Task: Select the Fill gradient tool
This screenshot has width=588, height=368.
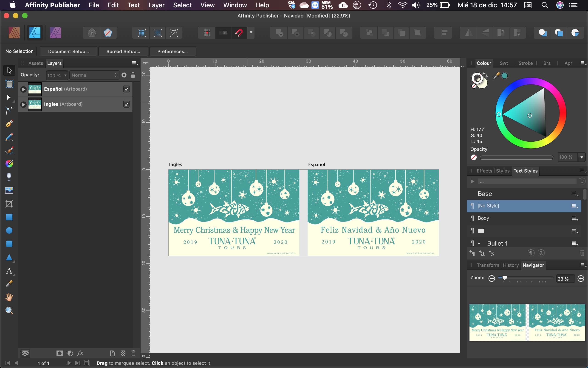Action: (x=9, y=164)
